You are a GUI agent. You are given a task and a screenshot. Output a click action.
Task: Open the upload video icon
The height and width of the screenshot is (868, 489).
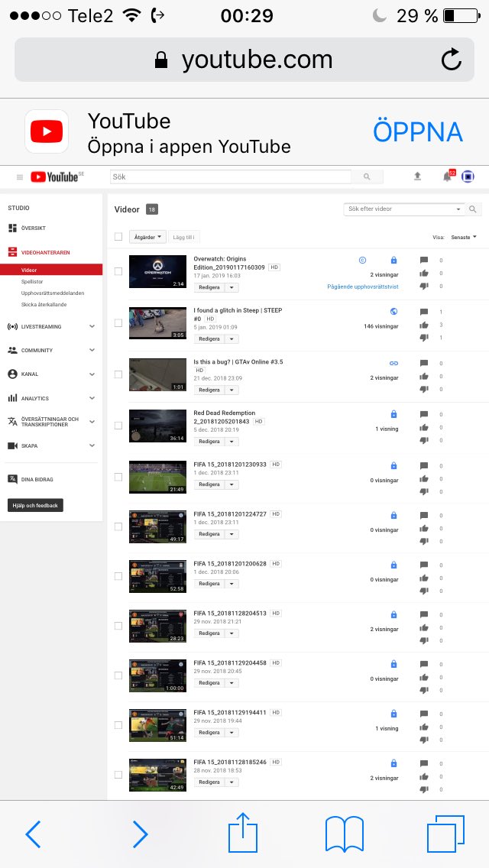click(418, 176)
